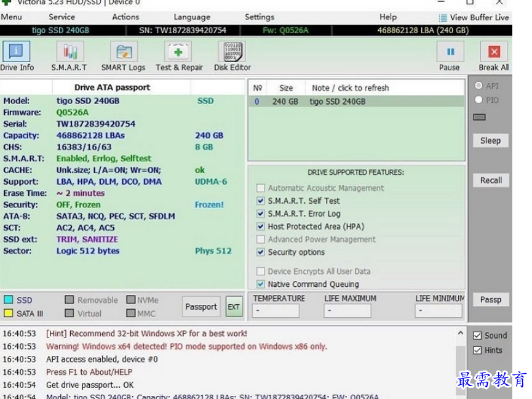532x399 pixels.
Task: Open the Disk Editor tool
Action: pyautogui.click(x=232, y=55)
